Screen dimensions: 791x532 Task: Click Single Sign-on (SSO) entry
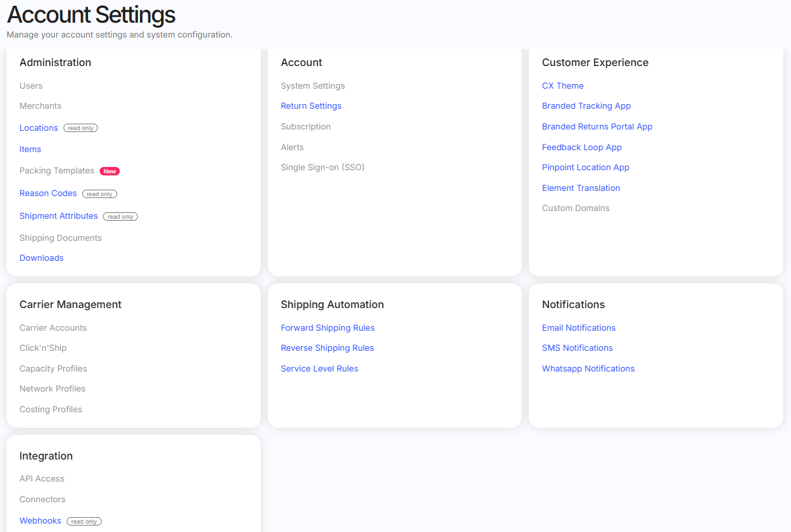click(323, 168)
